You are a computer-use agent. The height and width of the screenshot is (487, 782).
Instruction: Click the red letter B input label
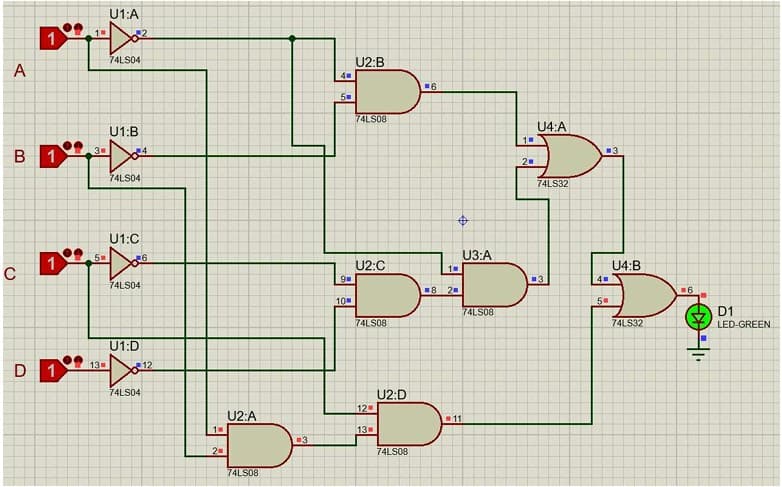pos(19,157)
